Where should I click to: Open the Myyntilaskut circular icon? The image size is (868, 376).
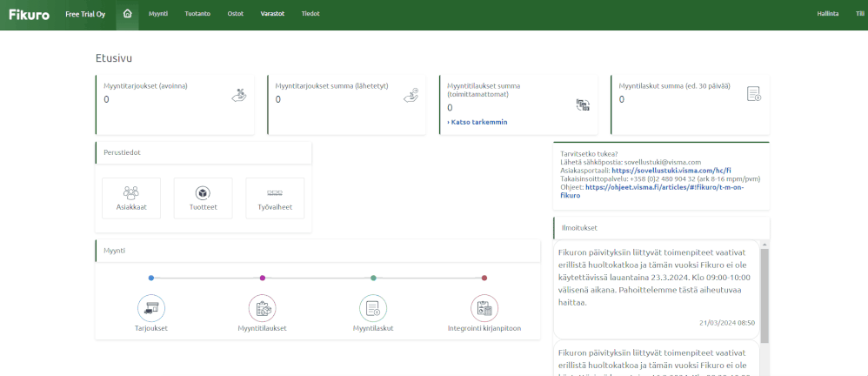click(373, 308)
